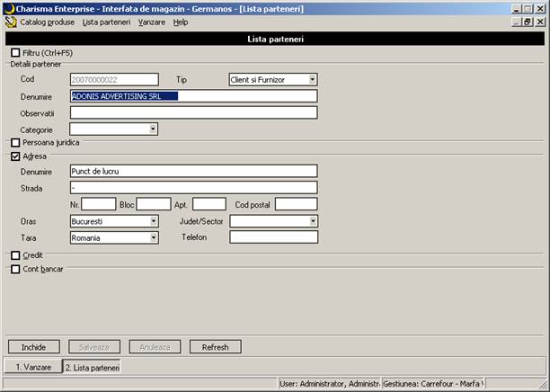The width and height of the screenshot is (550, 392).
Task: Click the Gestiunea: Carrefour status bar entry
Action: click(x=433, y=384)
